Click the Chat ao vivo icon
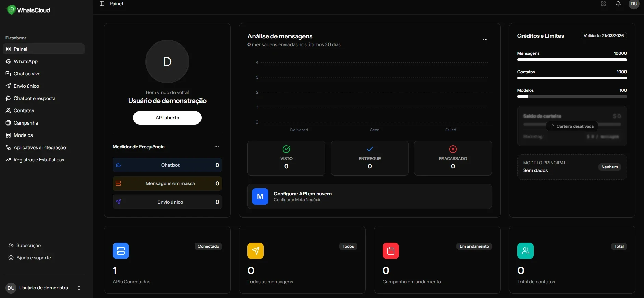 point(8,74)
